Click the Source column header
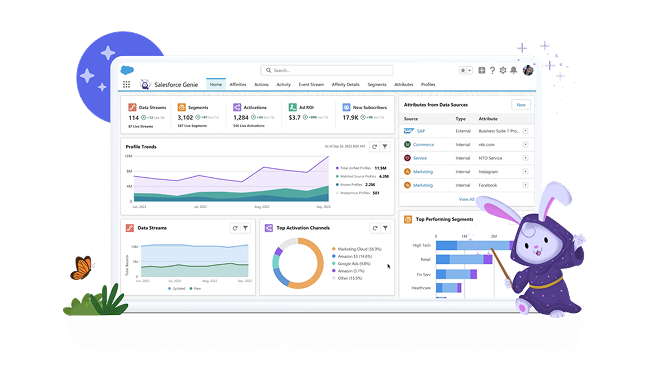This screenshot has height=372, width=661. 411,119
